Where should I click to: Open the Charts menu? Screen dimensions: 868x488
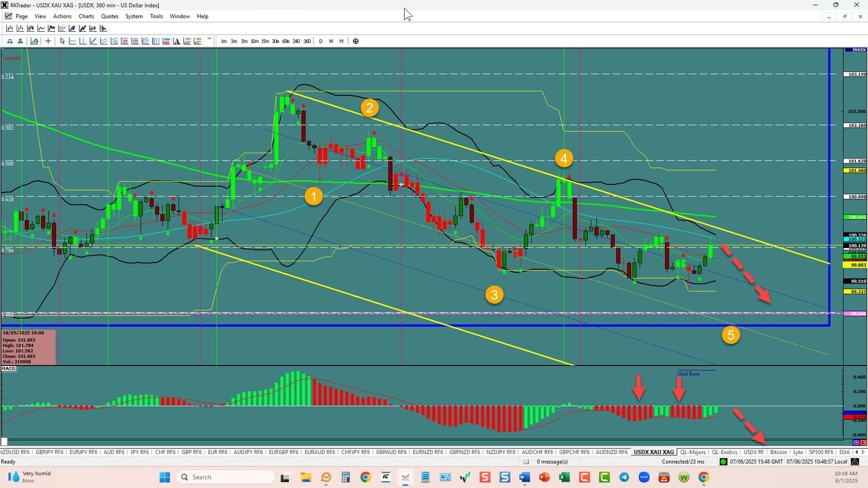86,16
